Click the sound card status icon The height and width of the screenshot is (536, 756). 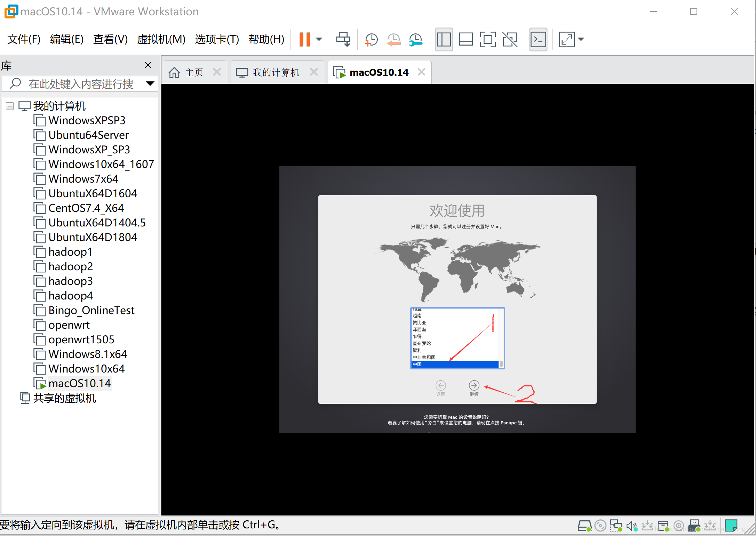(631, 526)
